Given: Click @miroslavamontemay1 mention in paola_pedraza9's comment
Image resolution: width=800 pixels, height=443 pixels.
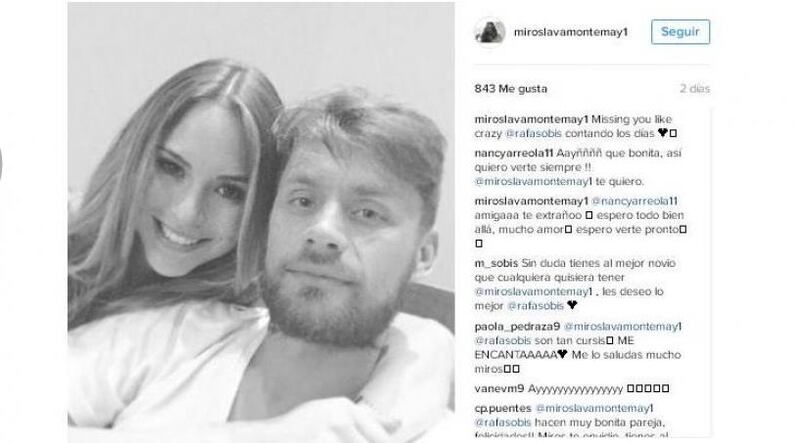Looking at the screenshot, I should click(622, 327).
